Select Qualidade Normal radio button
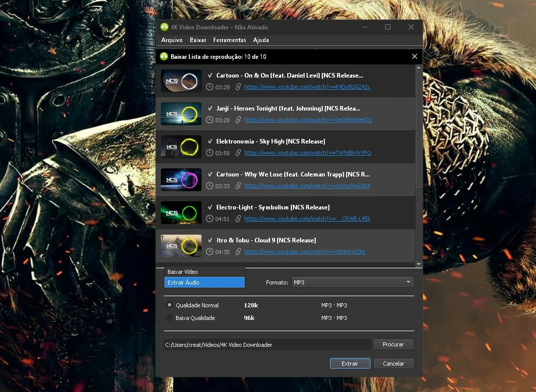Viewport: 536px width, 392px height. [169, 305]
